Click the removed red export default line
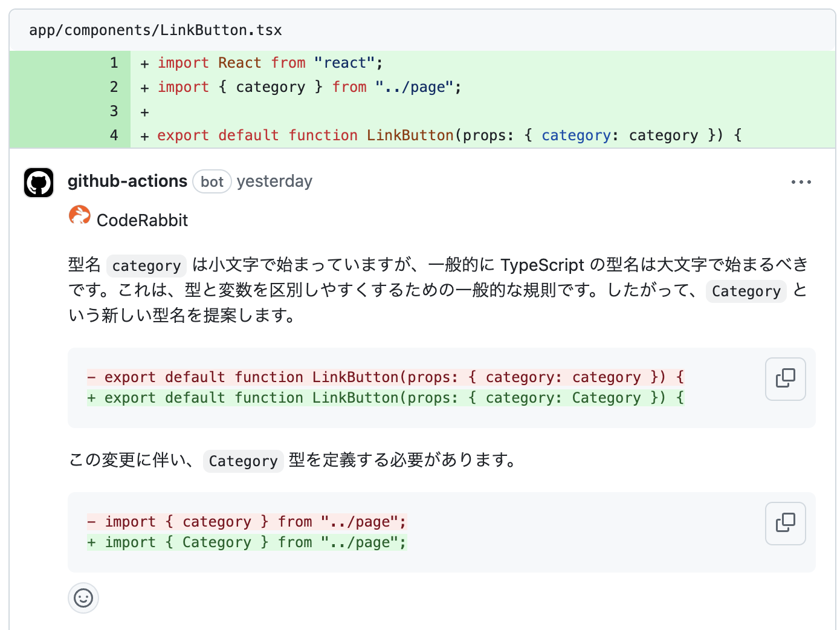Viewport: 840px width, 630px height. click(x=386, y=377)
